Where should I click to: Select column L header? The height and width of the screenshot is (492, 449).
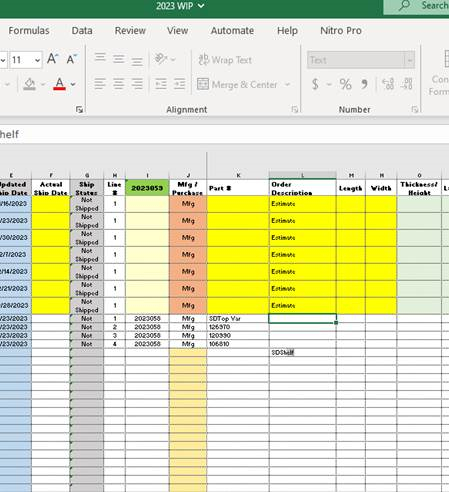(302, 175)
